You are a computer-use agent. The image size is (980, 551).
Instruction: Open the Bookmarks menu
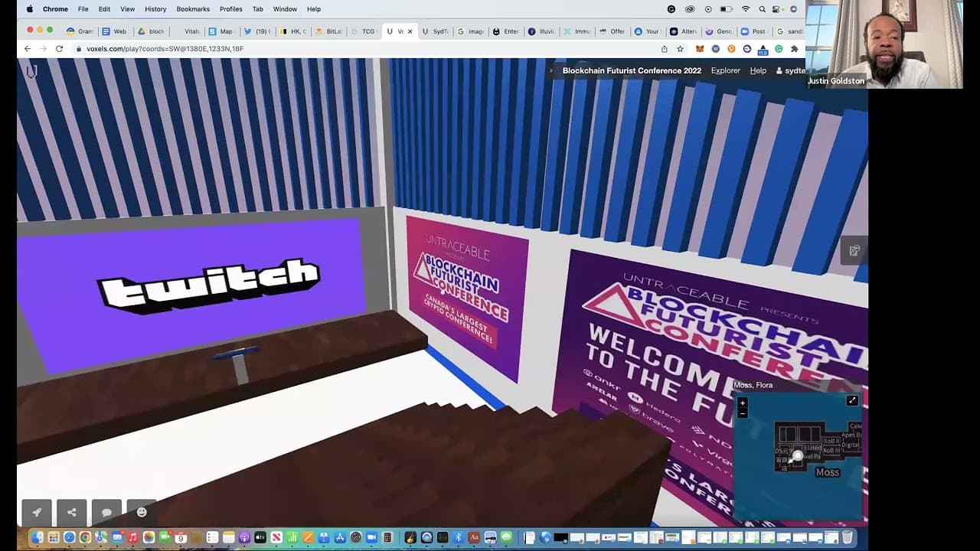tap(194, 9)
